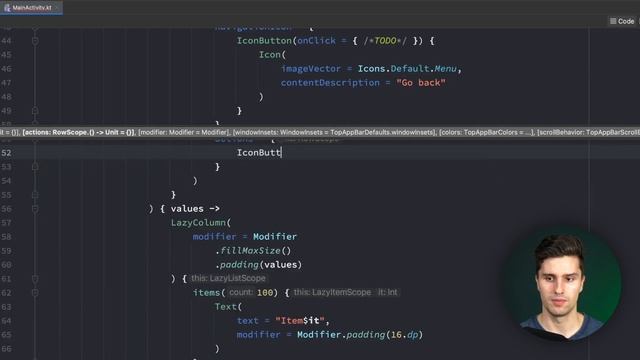
Task: Collapse the IconButton block at line 44
Action: pos(35,41)
